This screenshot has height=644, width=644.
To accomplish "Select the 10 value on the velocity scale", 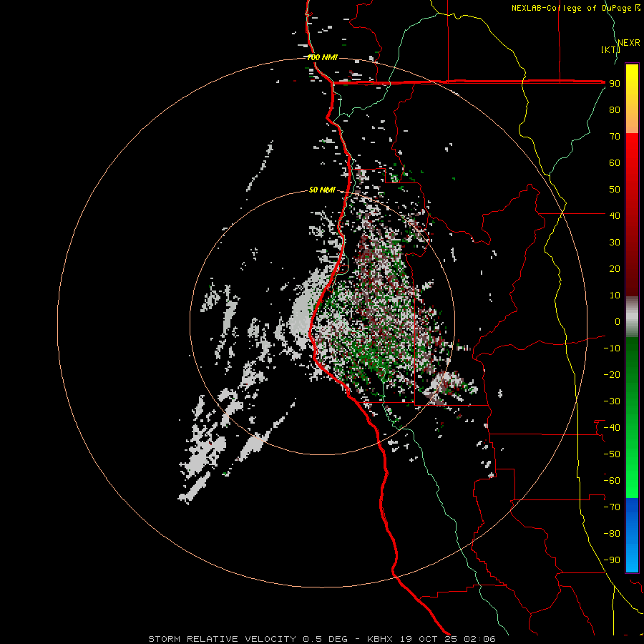I will (615, 296).
